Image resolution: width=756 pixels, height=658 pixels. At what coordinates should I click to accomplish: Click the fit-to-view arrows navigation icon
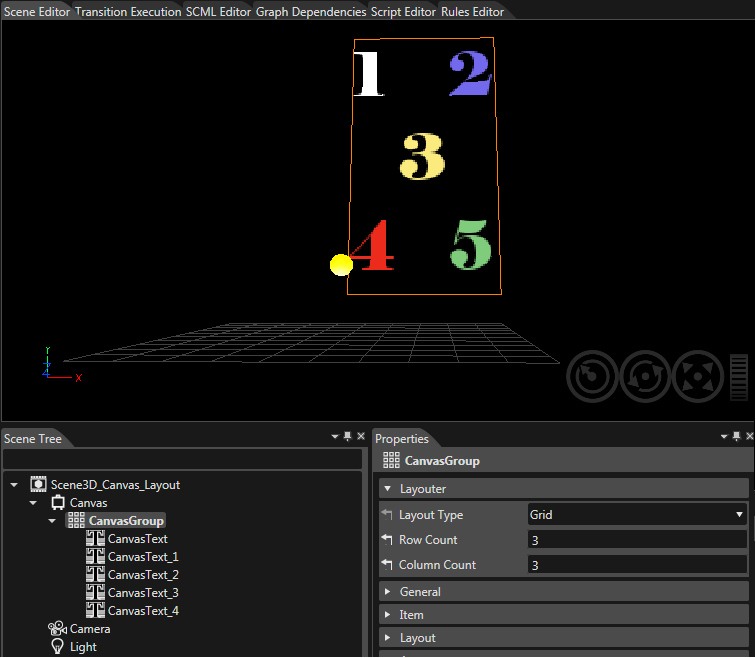click(698, 376)
